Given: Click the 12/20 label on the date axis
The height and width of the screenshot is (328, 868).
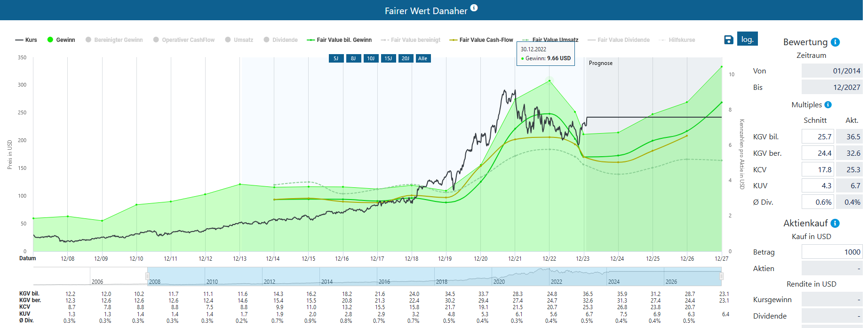Looking at the screenshot, I should pos(480,259).
